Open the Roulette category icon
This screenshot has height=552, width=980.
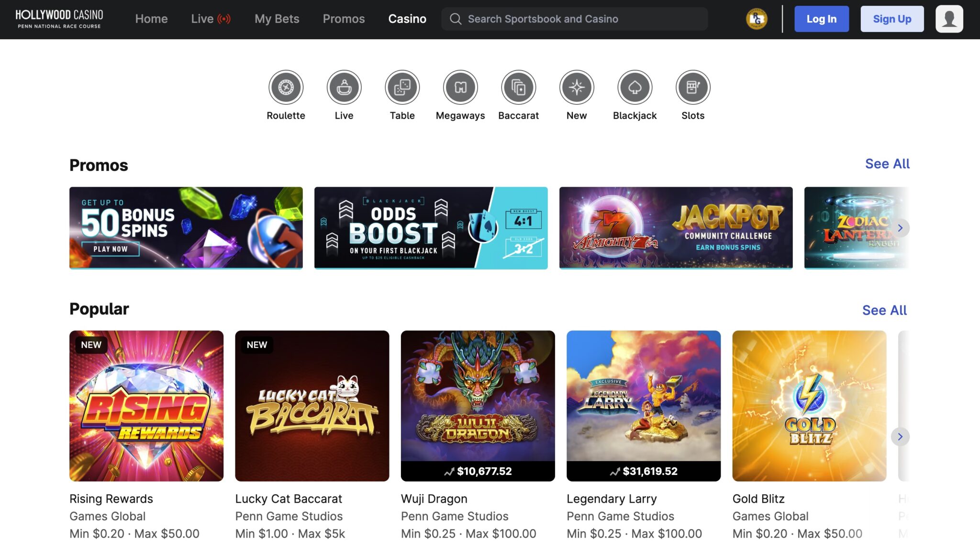point(286,87)
